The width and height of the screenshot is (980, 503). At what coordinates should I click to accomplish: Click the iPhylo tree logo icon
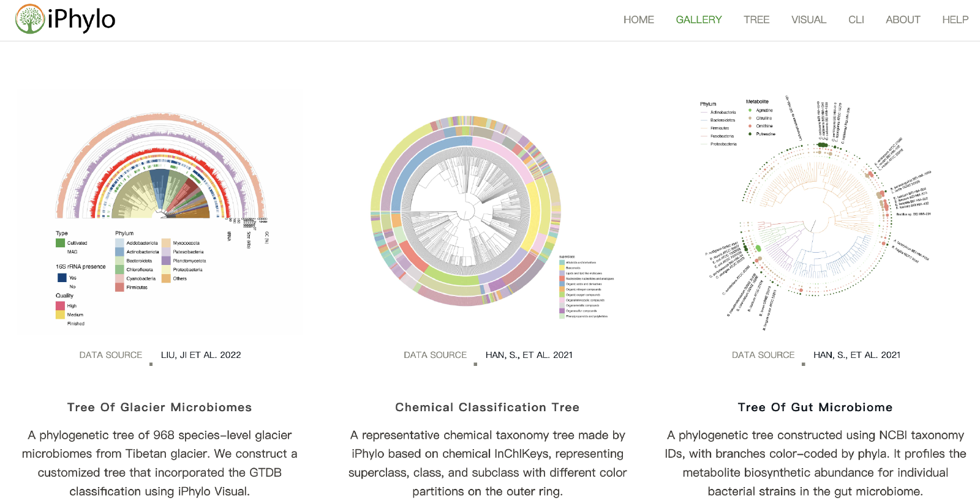30,19
